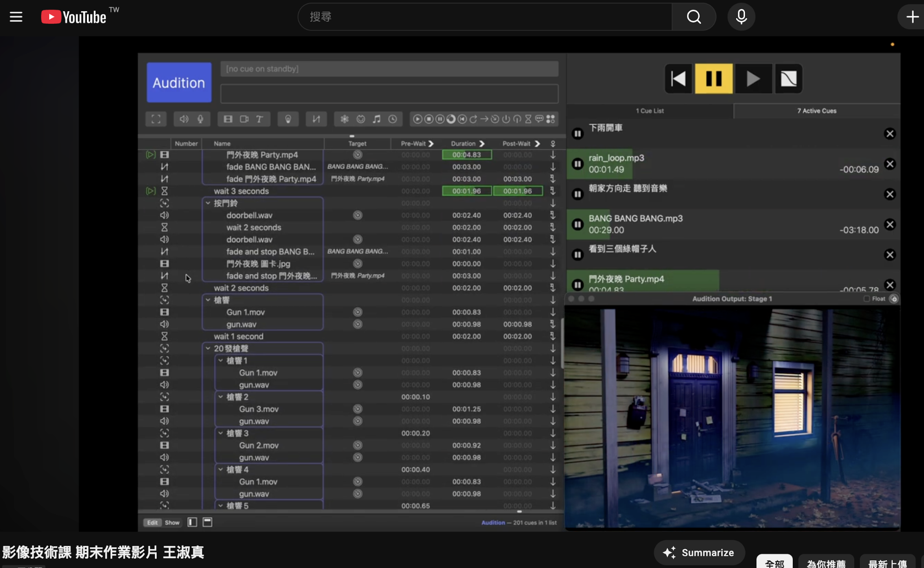The image size is (924, 568).
Task: Toggle the Audition mode button
Action: click(x=179, y=82)
